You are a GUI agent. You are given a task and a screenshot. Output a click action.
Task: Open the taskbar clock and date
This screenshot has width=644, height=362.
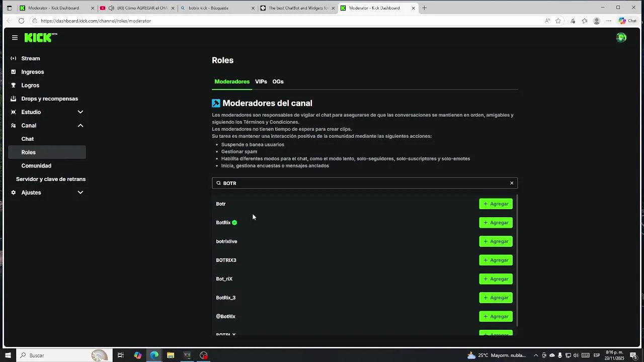tap(615, 355)
